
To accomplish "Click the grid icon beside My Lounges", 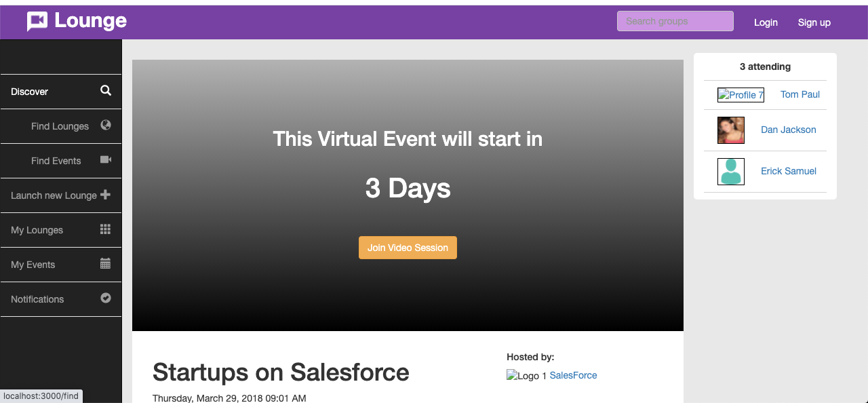I will click(105, 229).
